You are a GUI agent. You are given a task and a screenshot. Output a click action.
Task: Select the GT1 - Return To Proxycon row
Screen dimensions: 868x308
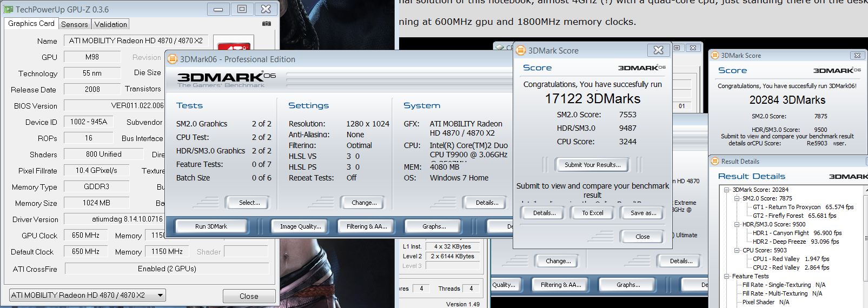(803, 207)
